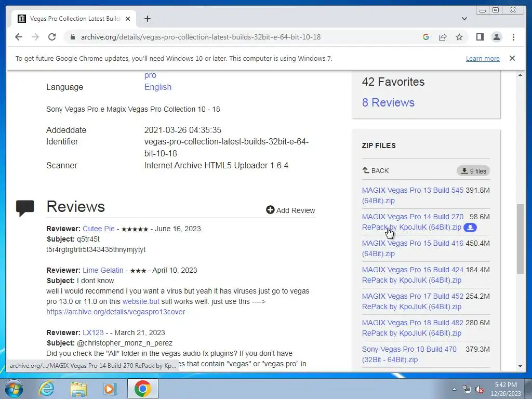Open MAGIX Vegas Pro 18 Build 482 zip

[413, 328]
